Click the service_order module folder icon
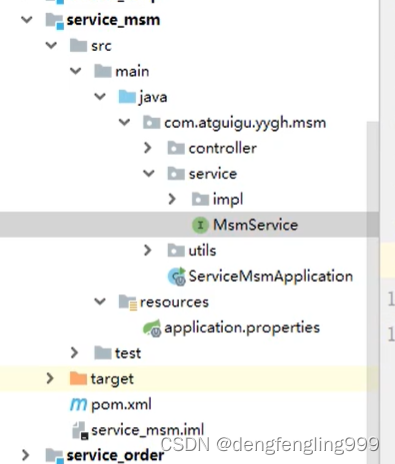The height and width of the screenshot is (464, 395). point(55,456)
